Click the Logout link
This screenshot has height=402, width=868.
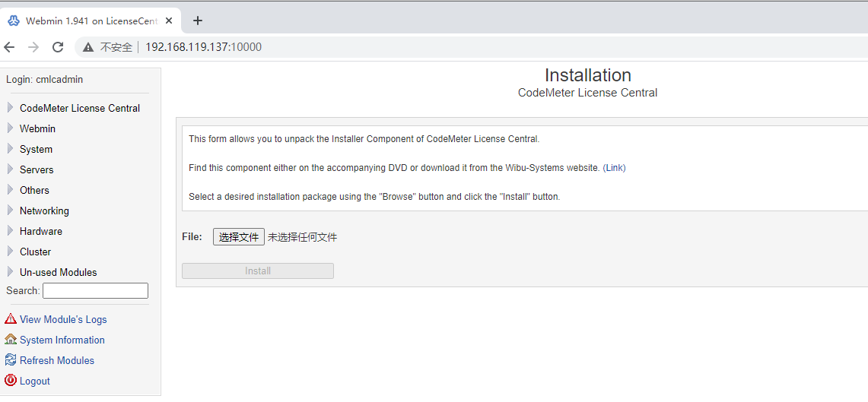click(35, 381)
